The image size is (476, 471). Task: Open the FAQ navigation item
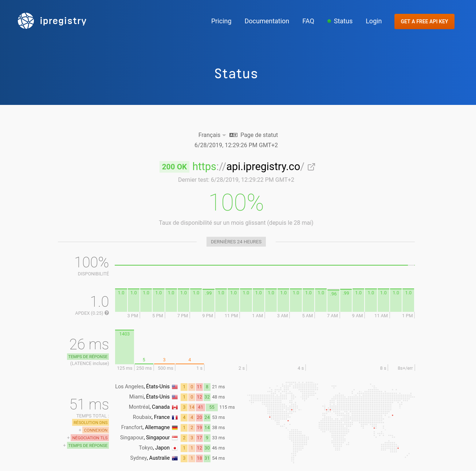pos(308,21)
